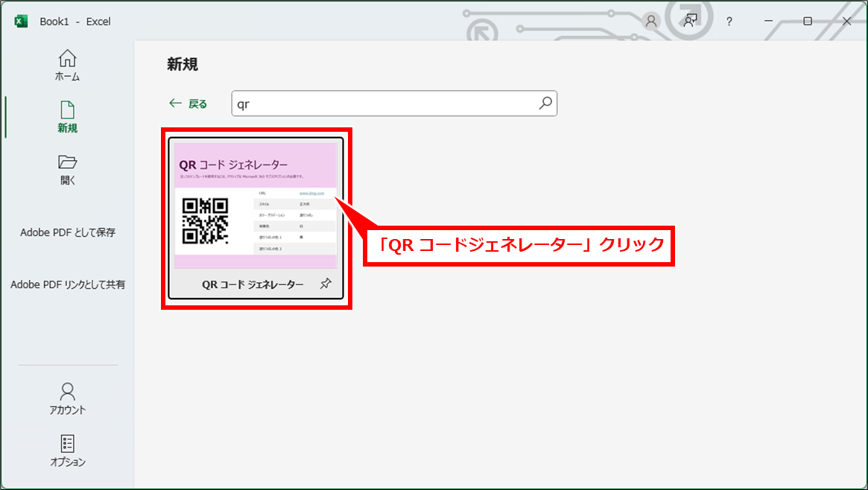Pin the QR コード ジェネレーター template
The width and height of the screenshot is (868, 490).
tap(326, 284)
